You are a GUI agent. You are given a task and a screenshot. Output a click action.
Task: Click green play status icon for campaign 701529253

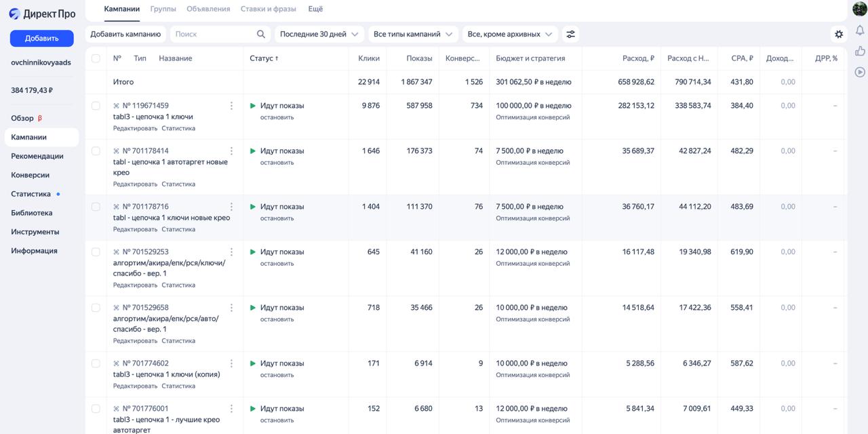tap(253, 252)
